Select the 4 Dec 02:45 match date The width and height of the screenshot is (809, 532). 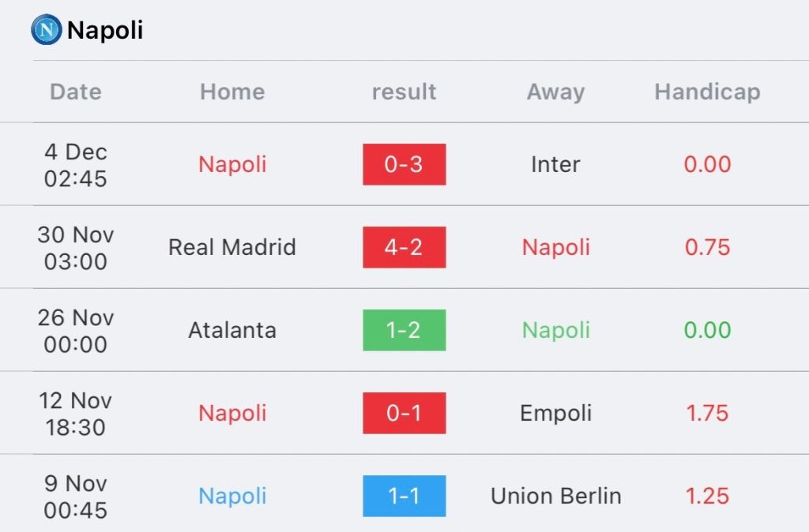click(75, 165)
